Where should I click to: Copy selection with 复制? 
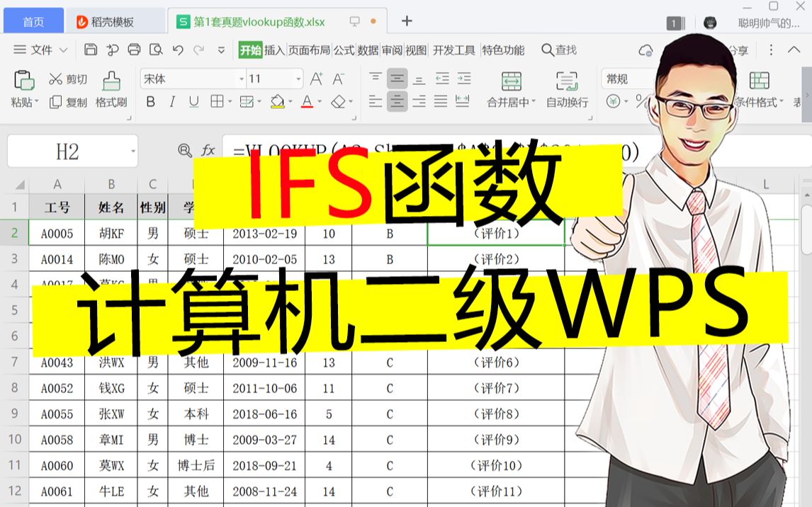68,103
